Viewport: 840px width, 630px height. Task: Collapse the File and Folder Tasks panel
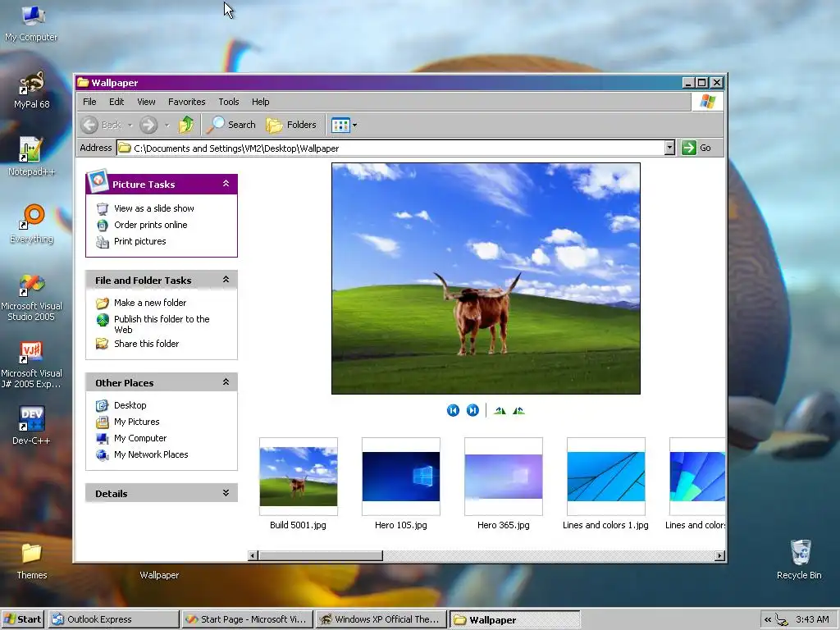[x=226, y=280]
